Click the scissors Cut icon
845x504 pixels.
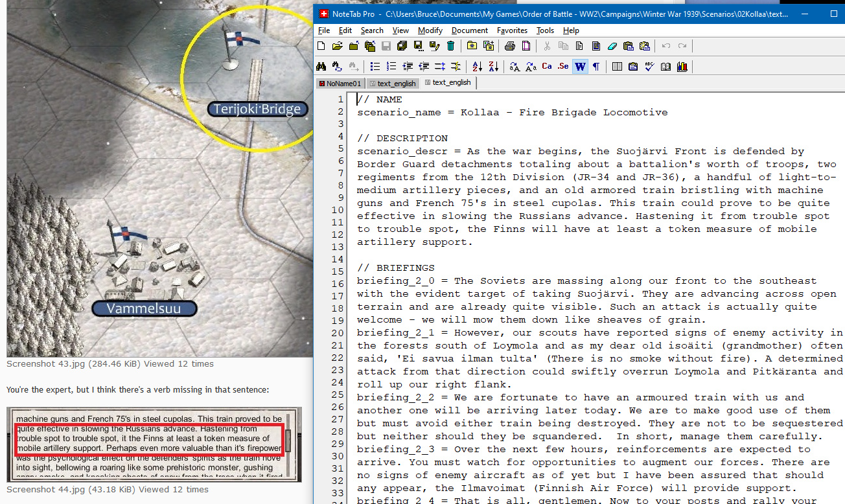click(547, 46)
